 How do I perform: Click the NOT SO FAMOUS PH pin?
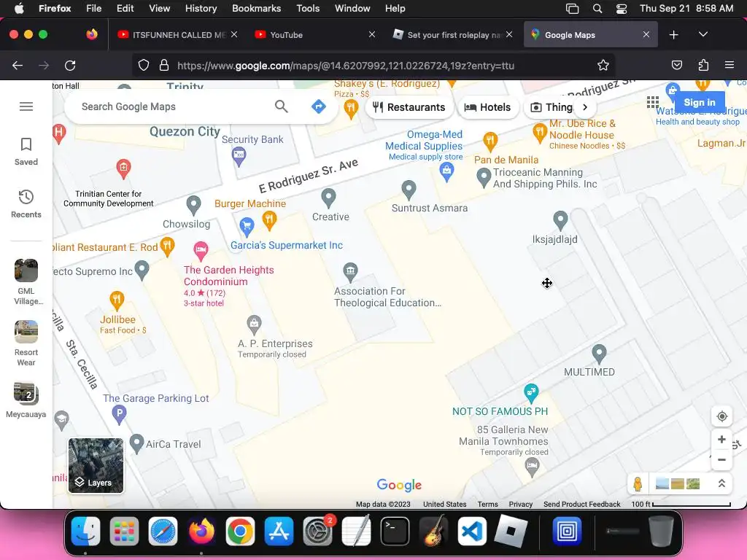coord(531,393)
